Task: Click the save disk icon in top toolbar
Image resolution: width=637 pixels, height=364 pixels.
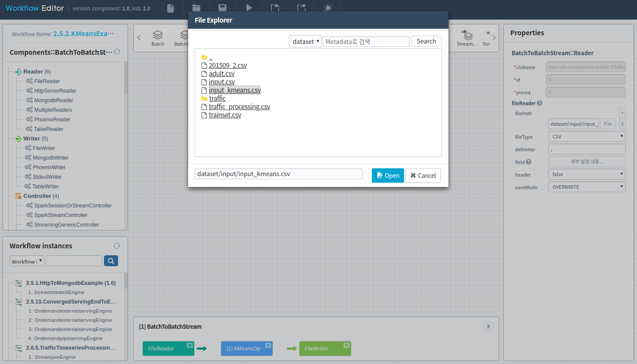Action: click(222, 8)
